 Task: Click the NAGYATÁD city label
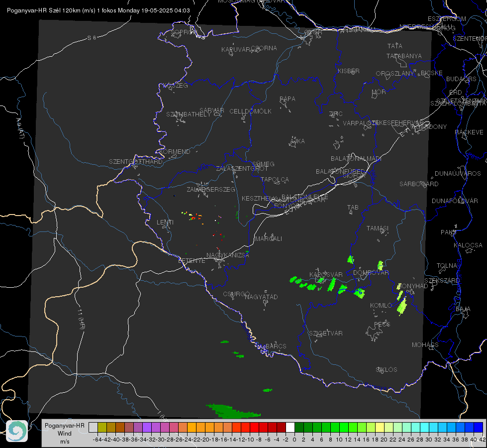tap(261, 297)
